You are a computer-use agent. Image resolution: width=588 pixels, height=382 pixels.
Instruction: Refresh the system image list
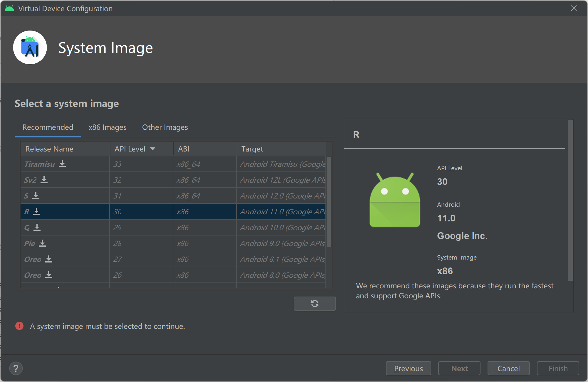[315, 303]
